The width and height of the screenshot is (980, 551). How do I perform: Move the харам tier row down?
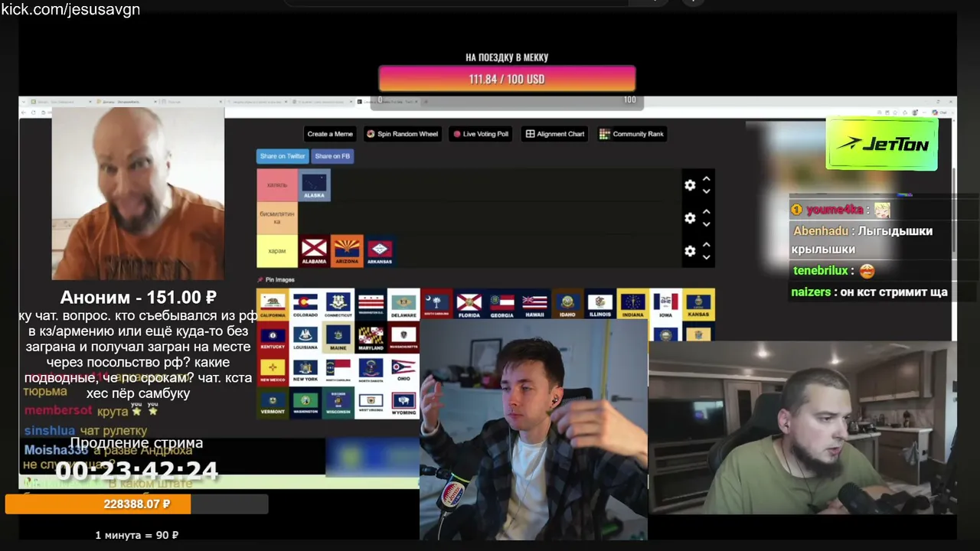click(707, 257)
